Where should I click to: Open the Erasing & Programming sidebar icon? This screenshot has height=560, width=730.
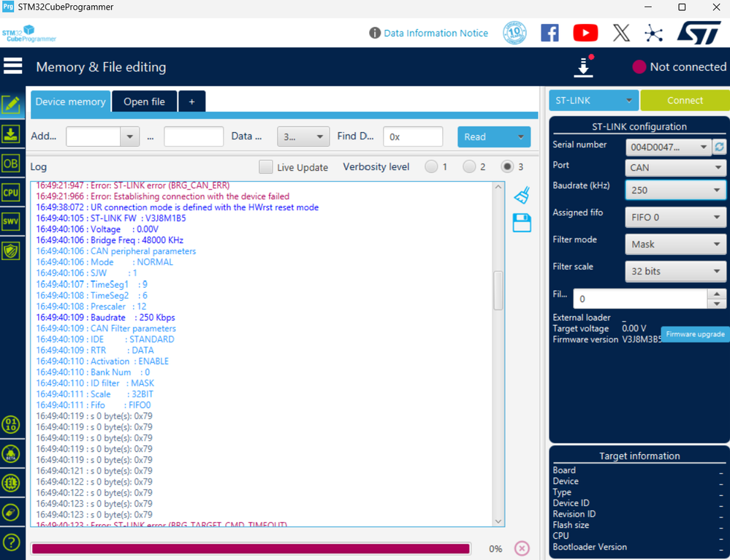coord(11,134)
